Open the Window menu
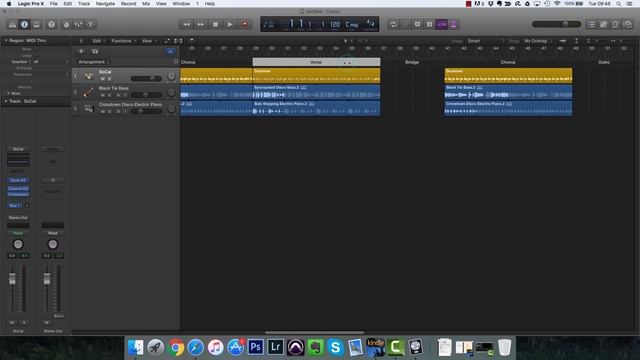Screen dimensions: 640x360 [x=181, y=4]
